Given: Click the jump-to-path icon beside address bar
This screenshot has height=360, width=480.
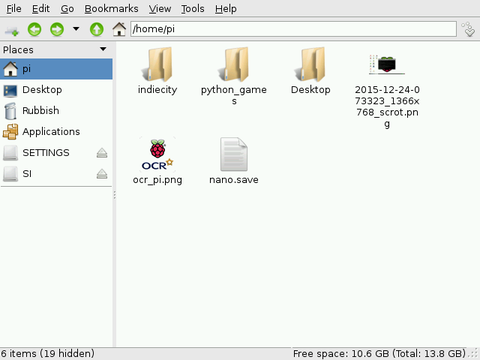Looking at the screenshot, I should tap(468, 29).
